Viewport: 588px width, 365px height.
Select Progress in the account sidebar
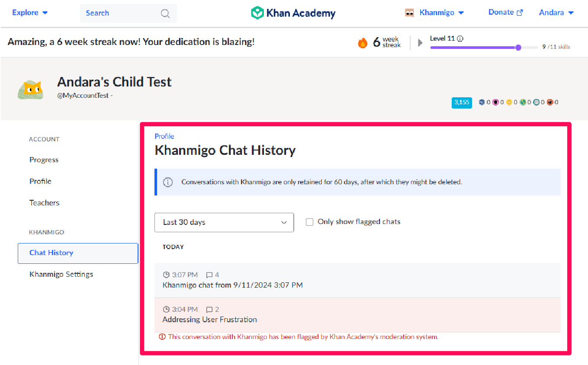pyautogui.click(x=44, y=160)
